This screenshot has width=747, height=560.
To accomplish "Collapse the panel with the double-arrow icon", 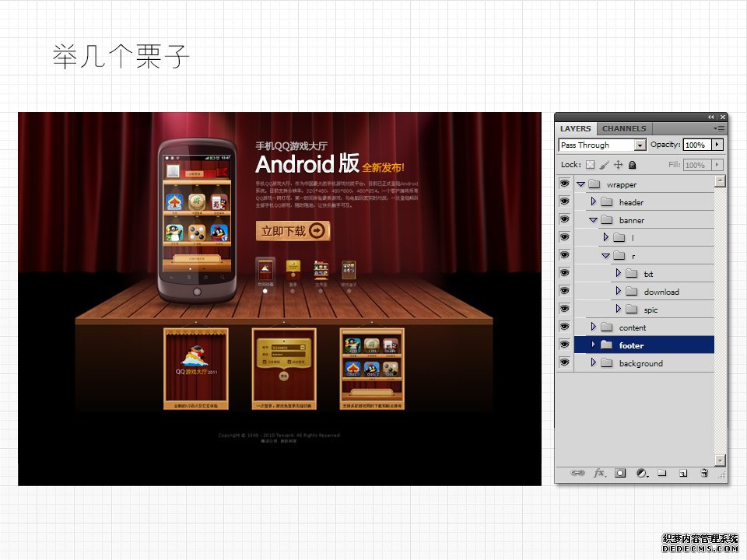I will click(x=710, y=117).
